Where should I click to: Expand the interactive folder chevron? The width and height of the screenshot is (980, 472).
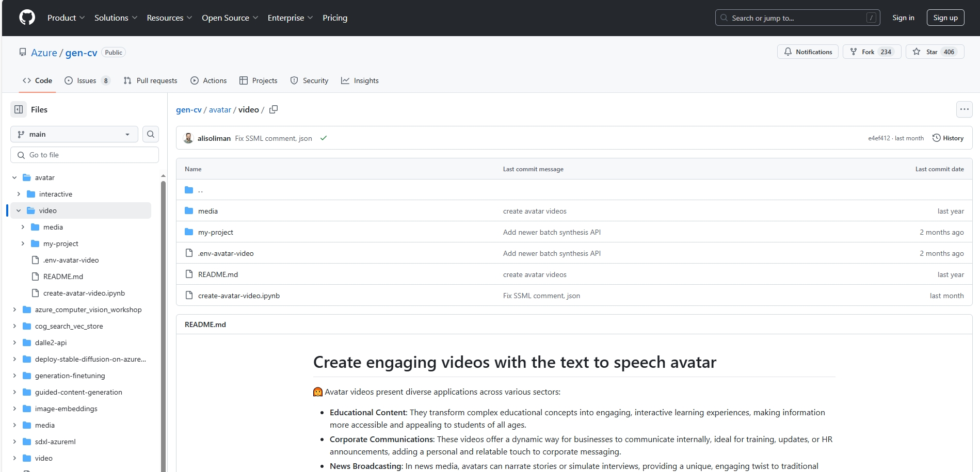[x=19, y=194]
